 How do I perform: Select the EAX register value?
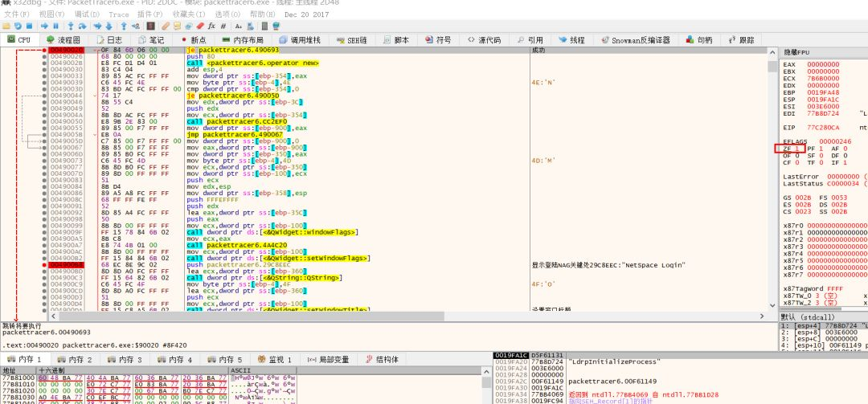tap(823, 64)
